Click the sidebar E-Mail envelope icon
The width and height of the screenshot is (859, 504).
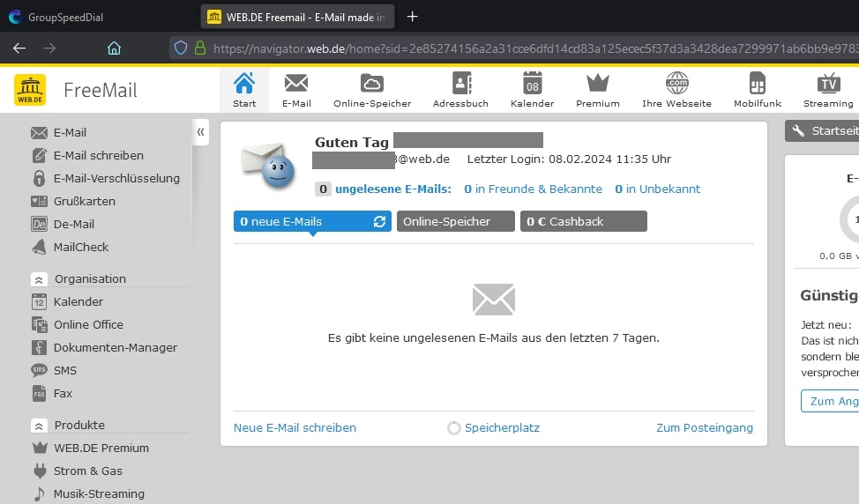click(x=39, y=132)
